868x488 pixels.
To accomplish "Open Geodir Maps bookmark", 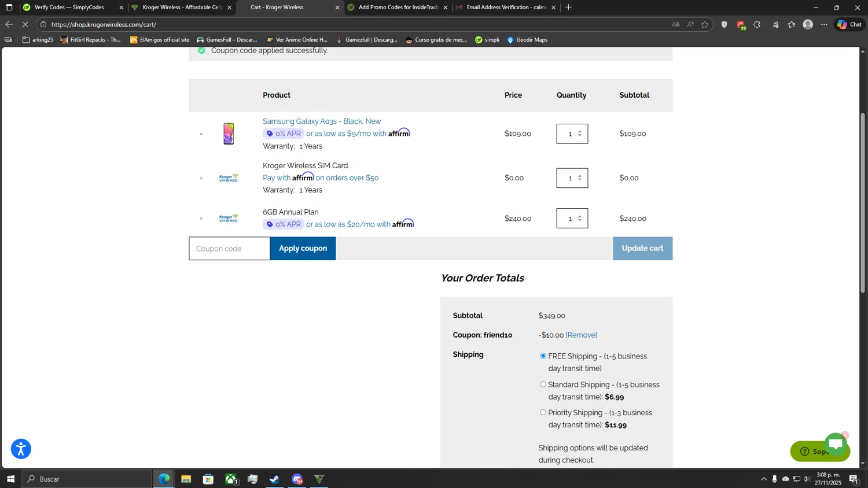I will tap(527, 40).
